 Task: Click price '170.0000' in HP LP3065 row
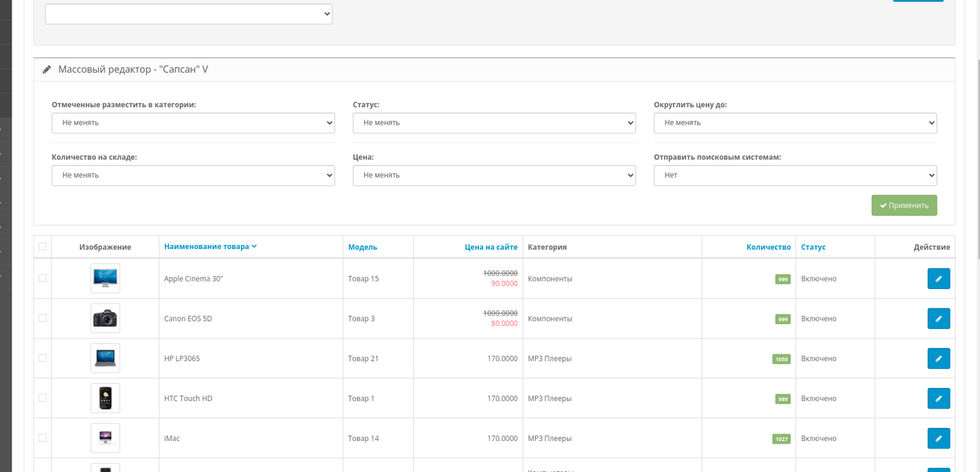pyautogui.click(x=502, y=358)
